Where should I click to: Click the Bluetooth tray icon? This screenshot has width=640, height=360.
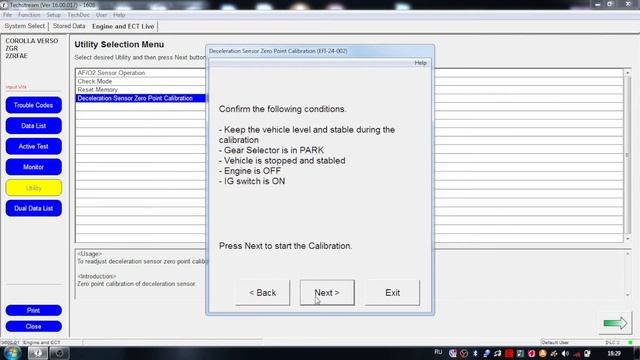[x=475, y=353]
